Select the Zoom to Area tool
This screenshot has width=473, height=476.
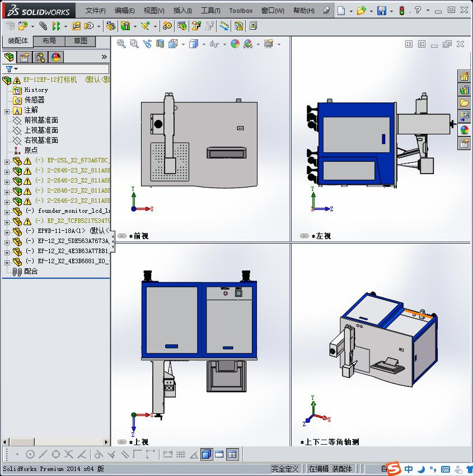click(x=134, y=44)
